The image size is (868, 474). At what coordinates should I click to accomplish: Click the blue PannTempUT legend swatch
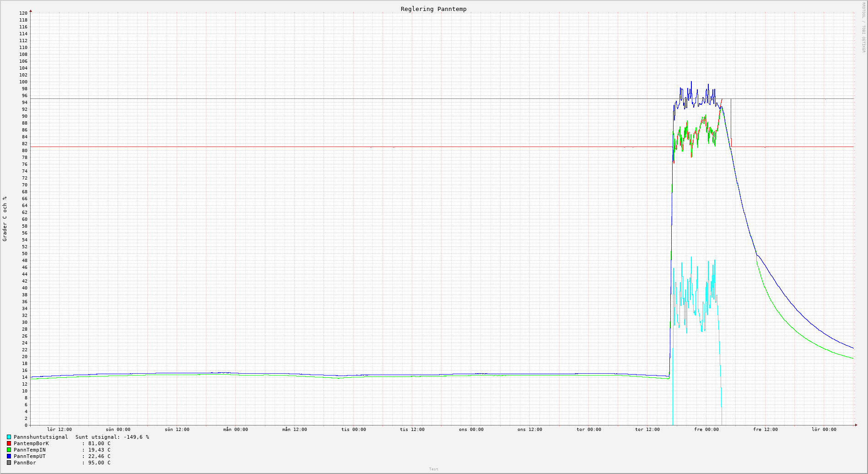pos(9,456)
